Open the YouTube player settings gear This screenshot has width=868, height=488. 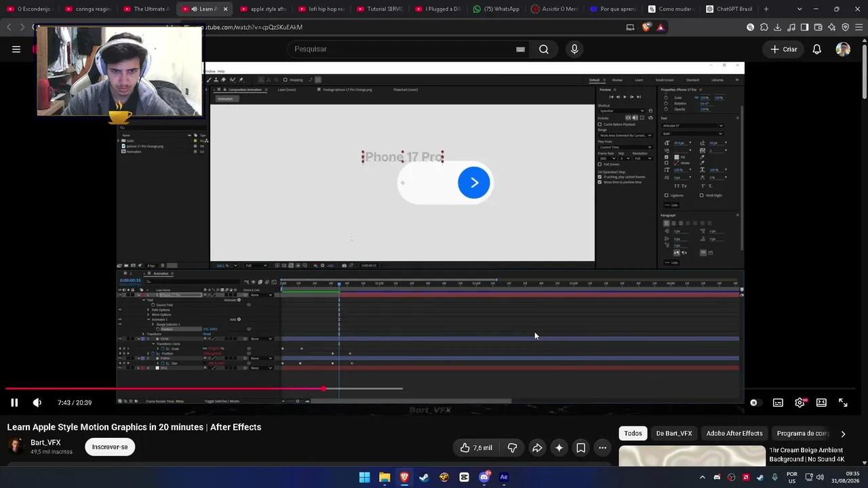[800, 403]
